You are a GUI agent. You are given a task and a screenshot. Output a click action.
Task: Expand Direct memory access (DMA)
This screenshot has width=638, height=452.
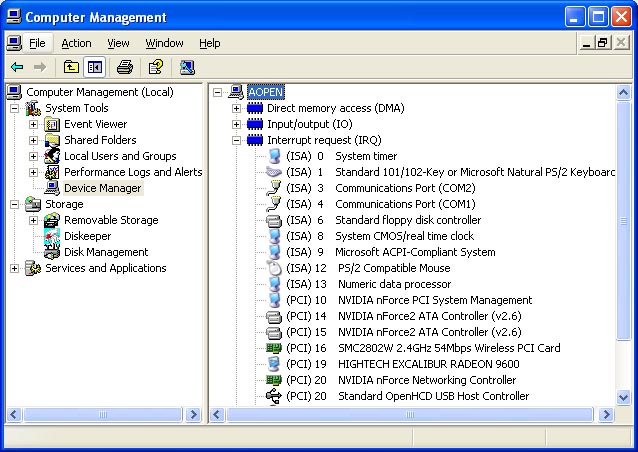(x=236, y=108)
